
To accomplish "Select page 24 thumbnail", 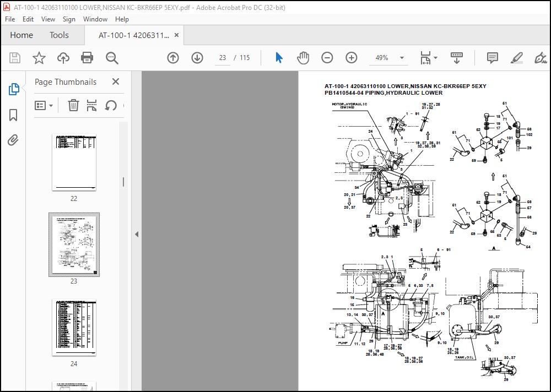I will pos(74,328).
